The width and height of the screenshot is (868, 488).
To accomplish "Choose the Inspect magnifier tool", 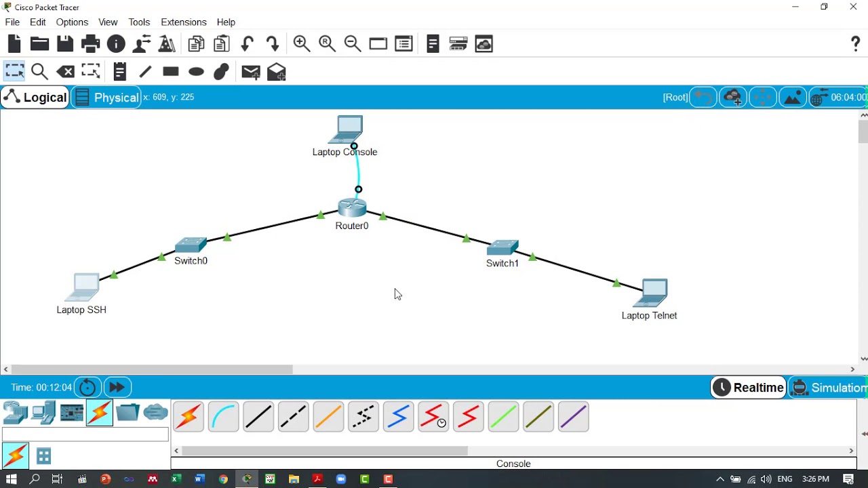I will coord(39,71).
